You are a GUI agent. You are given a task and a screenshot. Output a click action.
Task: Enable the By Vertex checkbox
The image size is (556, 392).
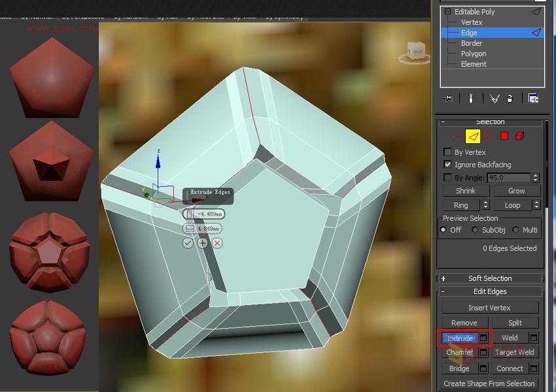(448, 152)
